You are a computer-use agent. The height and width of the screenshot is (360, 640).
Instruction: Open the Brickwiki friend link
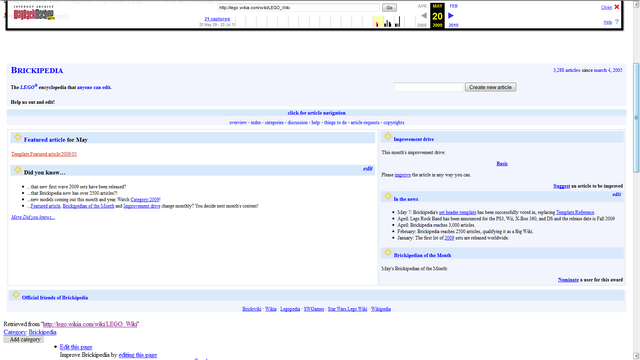pyautogui.click(x=252, y=309)
